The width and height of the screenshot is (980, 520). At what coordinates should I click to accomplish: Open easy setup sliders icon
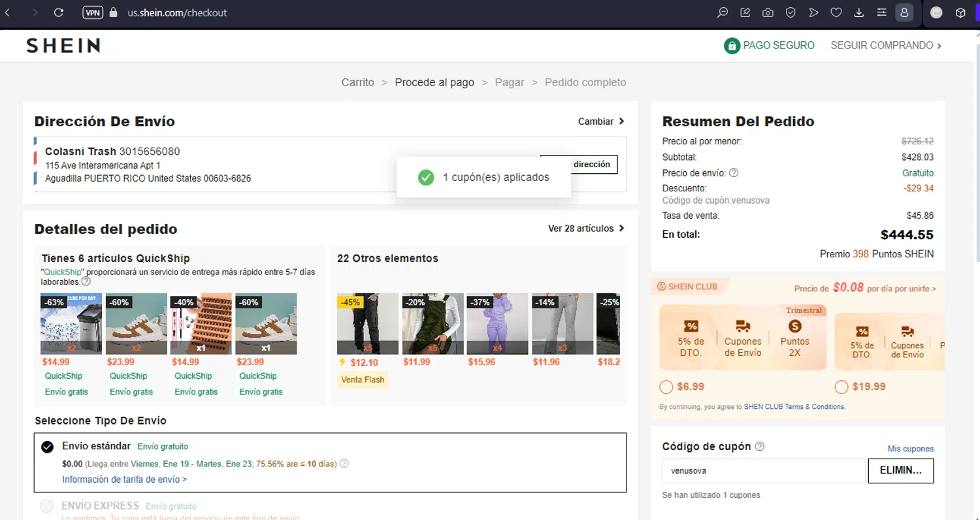tap(881, 12)
